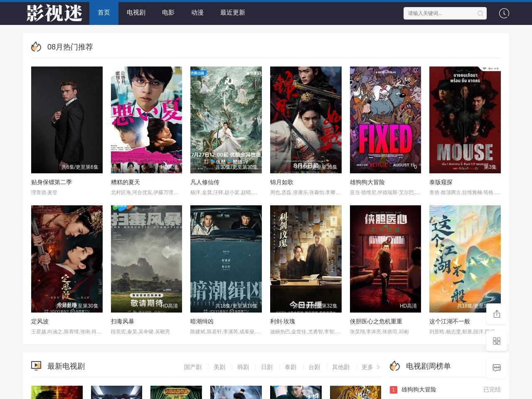Open rank 1 雄狗狗大冒险 in weekly chart

coord(419,389)
